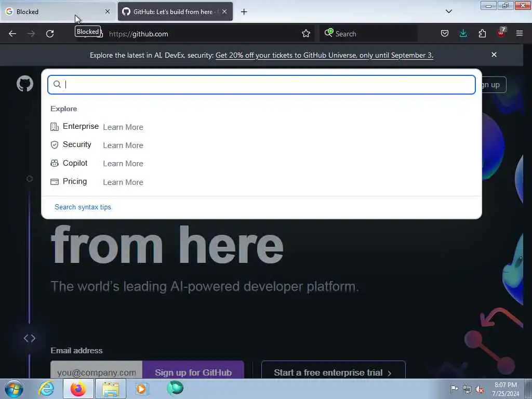Select the GitHub: Let's build from here tab
The height and width of the screenshot is (399, 532).
point(175,11)
